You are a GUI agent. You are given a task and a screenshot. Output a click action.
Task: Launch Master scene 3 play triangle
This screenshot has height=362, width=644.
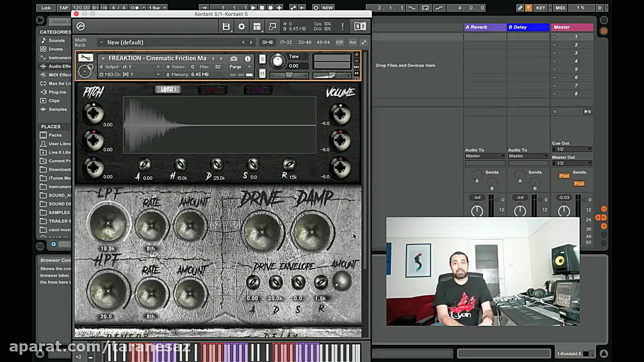(555, 53)
